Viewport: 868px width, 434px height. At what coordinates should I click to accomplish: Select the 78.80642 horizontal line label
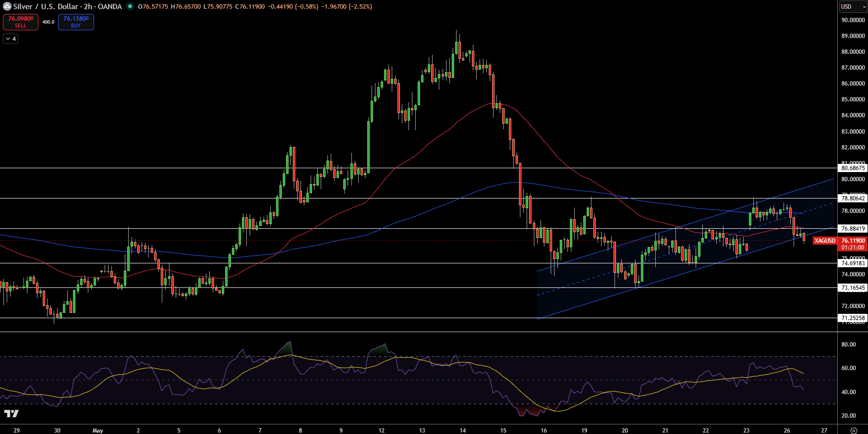[x=853, y=198]
